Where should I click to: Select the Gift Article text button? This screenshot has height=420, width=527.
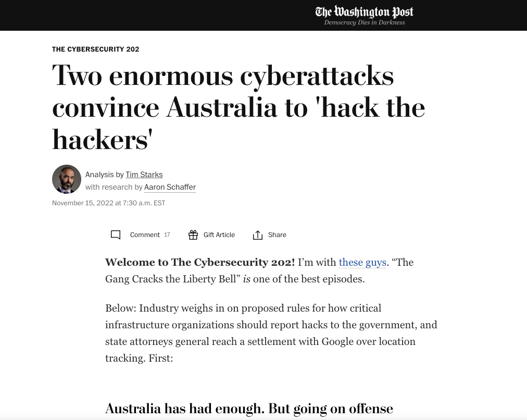pos(219,235)
